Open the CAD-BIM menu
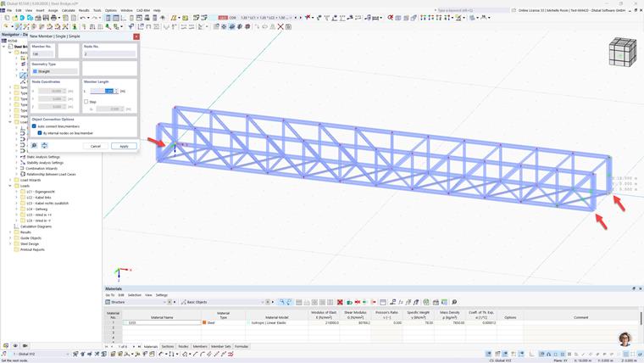The height and width of the screenshot is (363, 644). pyautogui.click(x=143, y=10)
